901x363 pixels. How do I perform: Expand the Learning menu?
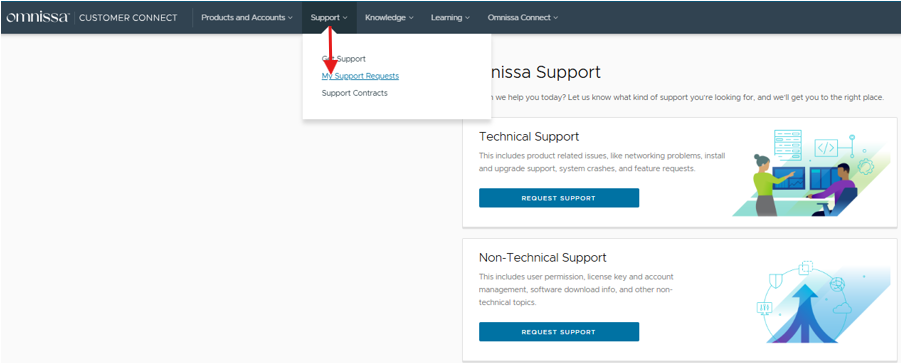(450, 17)
